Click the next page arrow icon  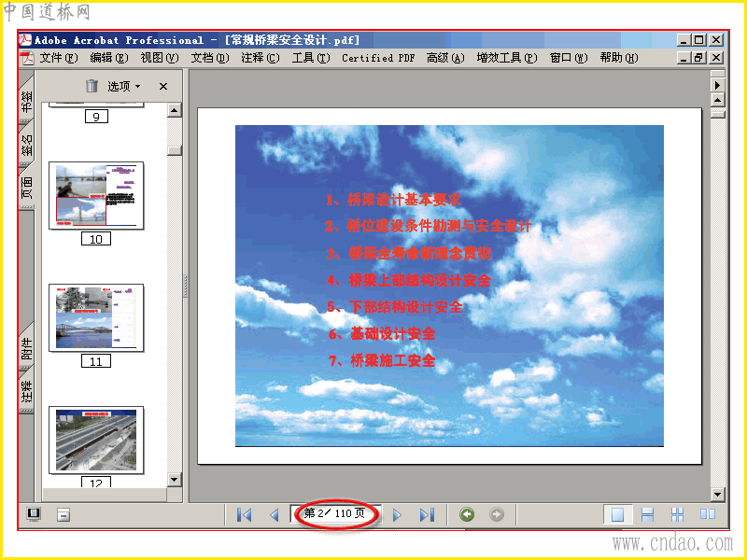pyautogui.click(x=397, y=515)
